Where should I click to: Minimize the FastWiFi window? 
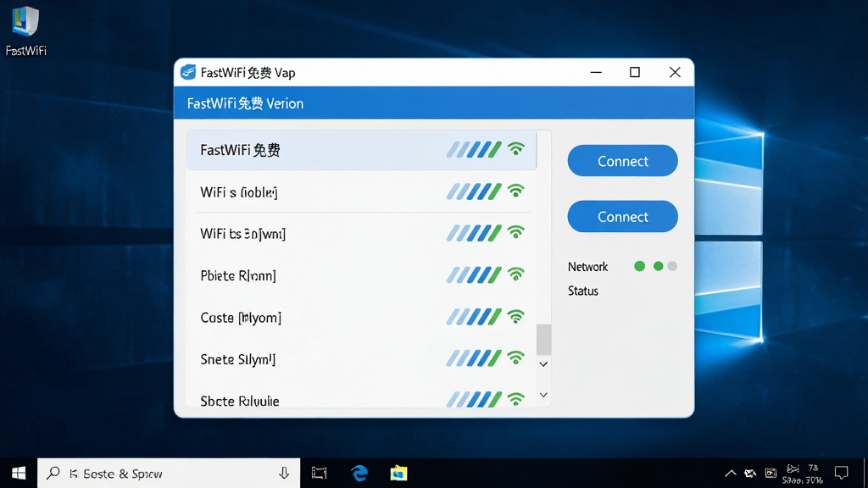596,73
